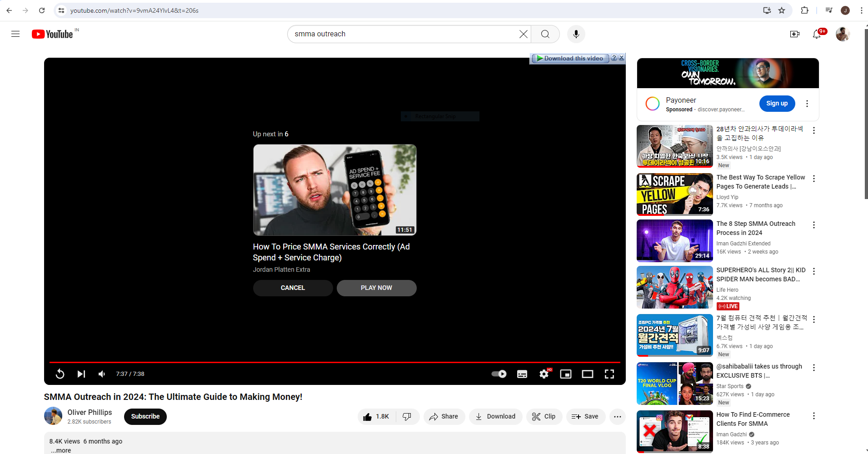Cancel the up next autoplay
This screenshot has width=868, height=454.
(x=293, y=288)
